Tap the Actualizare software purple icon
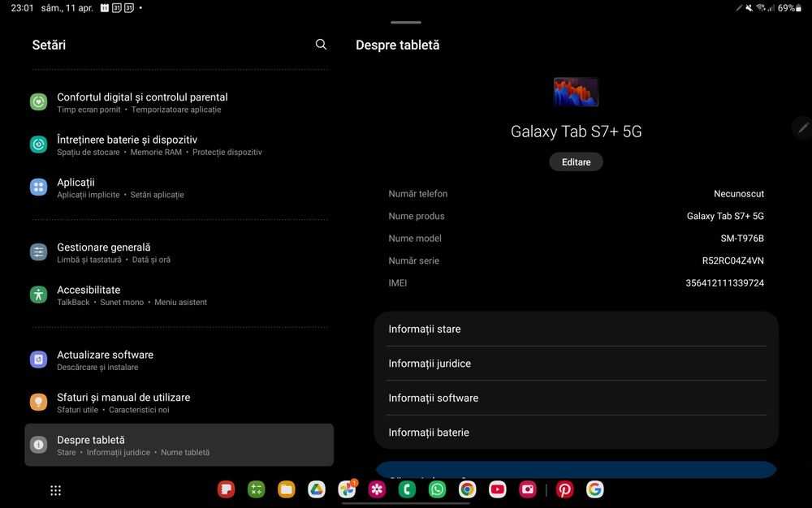Screen dimensions: 812x508 38,359
